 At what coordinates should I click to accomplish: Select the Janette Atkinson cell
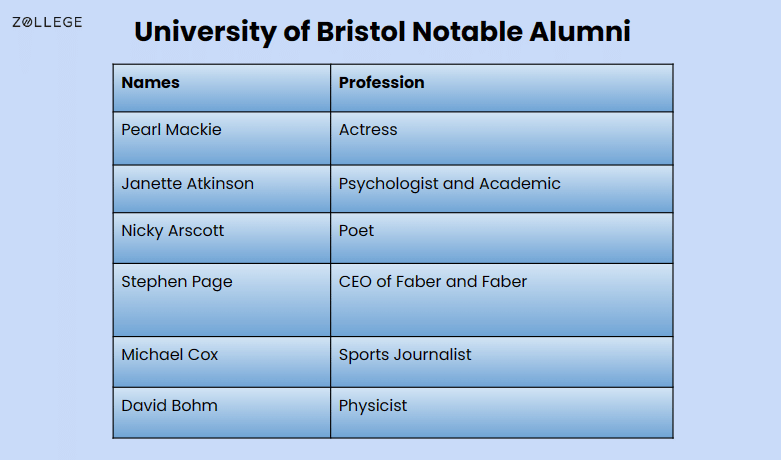(222, 189)
